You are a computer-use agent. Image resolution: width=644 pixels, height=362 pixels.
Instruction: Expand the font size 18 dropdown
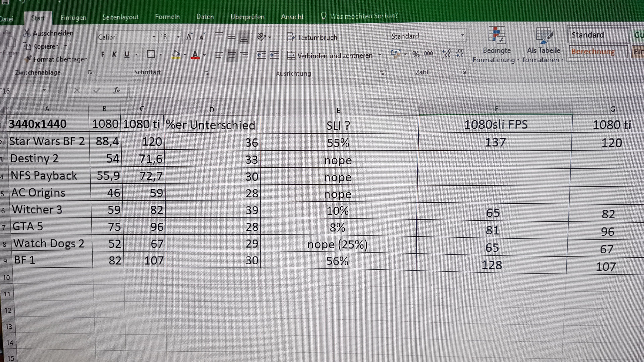point(178,37)
